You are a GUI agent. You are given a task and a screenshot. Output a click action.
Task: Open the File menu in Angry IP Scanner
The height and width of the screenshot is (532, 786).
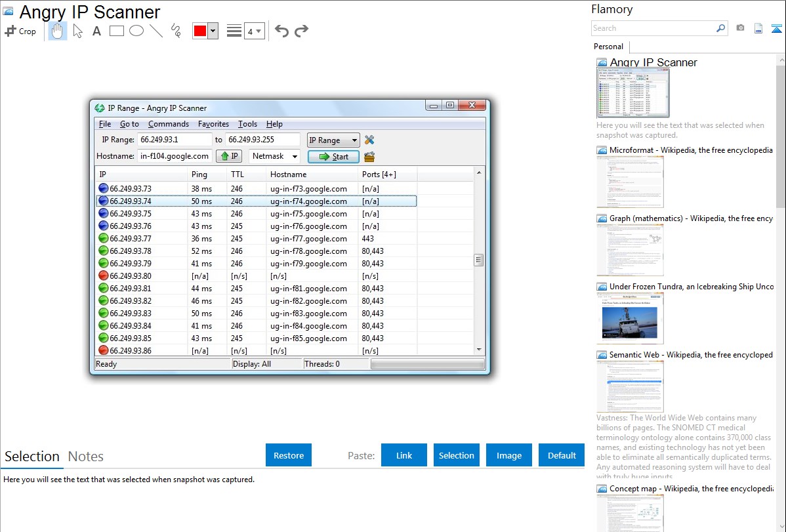[105, 124]
